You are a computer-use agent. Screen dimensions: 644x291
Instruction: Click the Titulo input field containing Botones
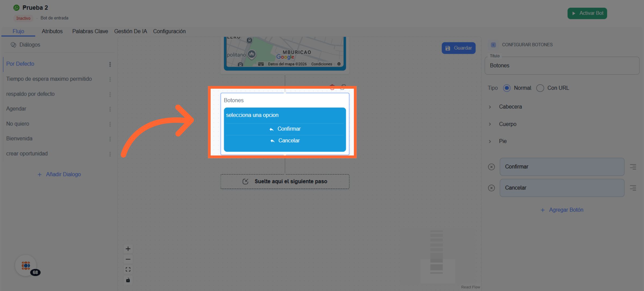(562, 66)
